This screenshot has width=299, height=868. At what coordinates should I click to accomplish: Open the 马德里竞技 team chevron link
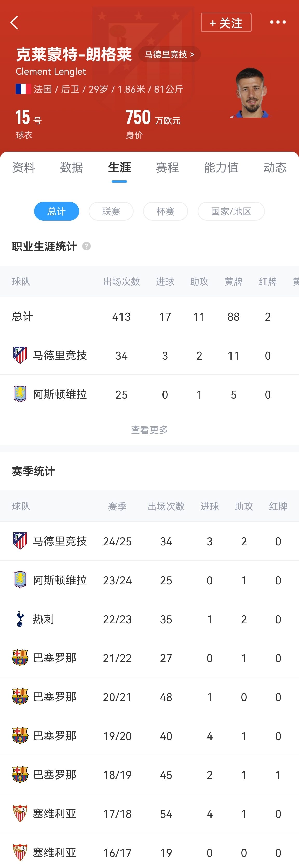click(169, 54)
